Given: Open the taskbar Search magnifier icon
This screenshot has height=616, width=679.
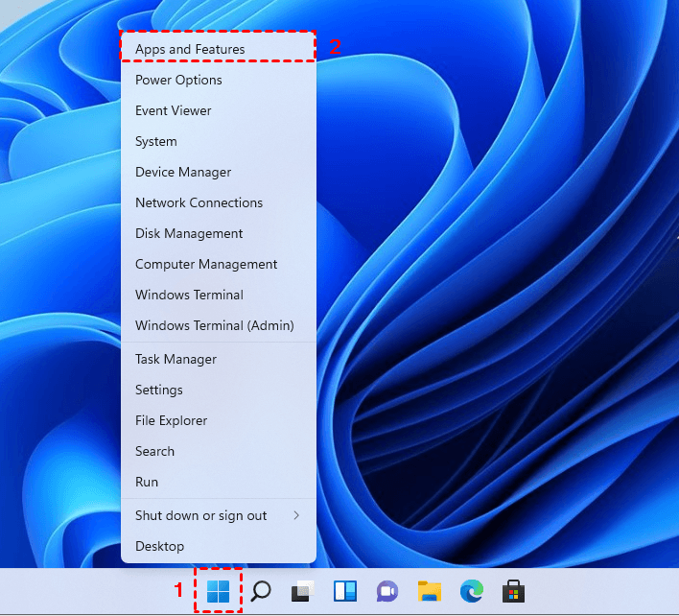Looking at the screenshot, I should click(261, 591).
